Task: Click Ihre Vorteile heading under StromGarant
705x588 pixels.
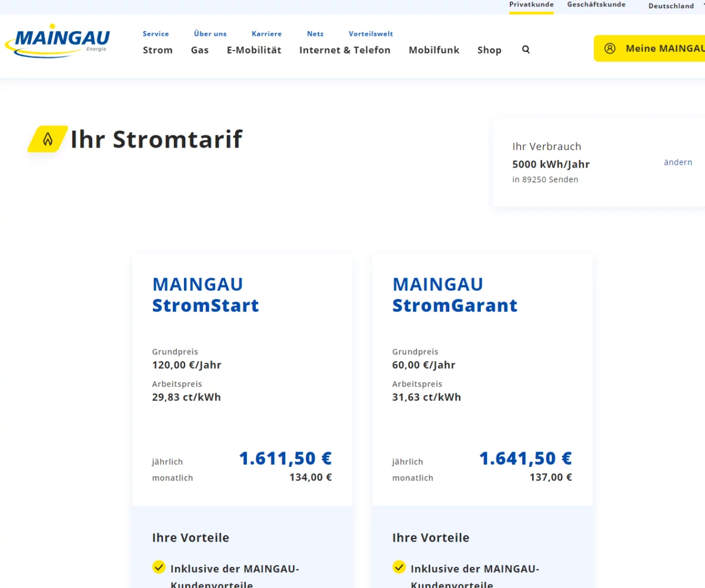Action: coord(431,537)
